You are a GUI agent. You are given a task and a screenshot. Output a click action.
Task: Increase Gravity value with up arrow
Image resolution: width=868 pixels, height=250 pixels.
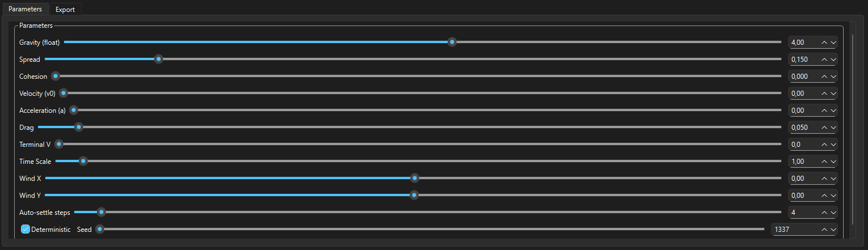click(x=824, y=43)
